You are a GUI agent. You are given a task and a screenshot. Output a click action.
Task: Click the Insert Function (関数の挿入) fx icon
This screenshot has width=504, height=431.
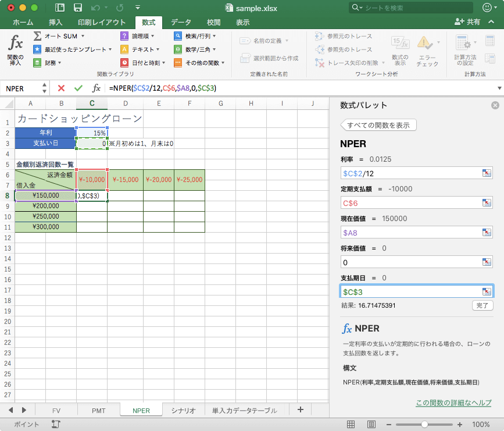tap(16, 42)
